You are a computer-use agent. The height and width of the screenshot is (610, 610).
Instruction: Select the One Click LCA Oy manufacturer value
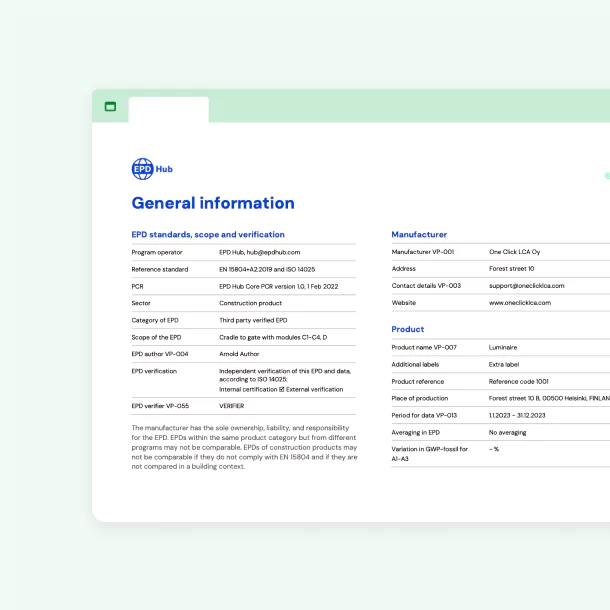click(515, 252)
